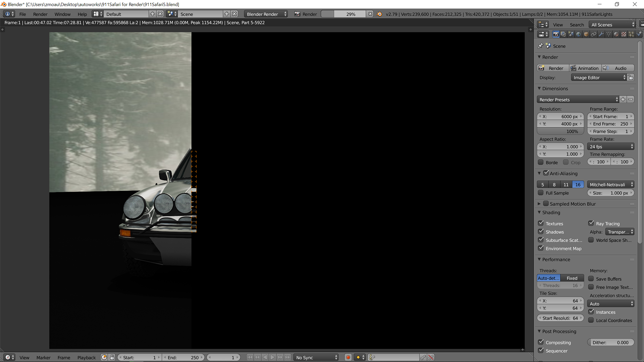Open the Material properties tab
This screenshot has width=644, height=362.
click(616, 34)
